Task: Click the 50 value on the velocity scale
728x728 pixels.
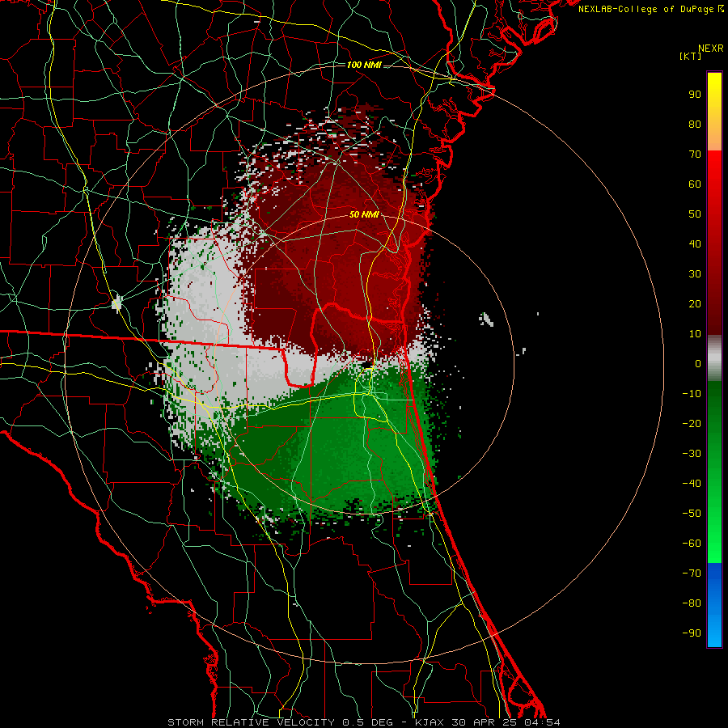Action: point(695,214)
